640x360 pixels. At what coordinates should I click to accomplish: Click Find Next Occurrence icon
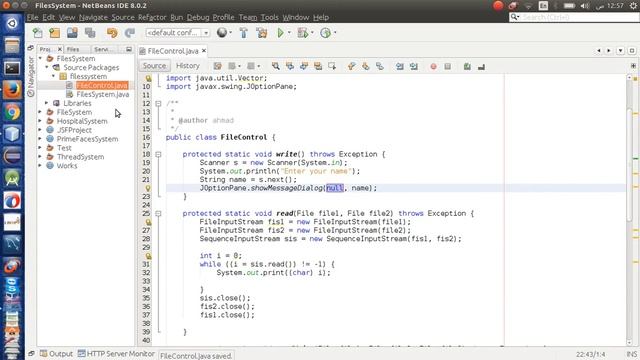pyautogui.click(x=304, y=66)
